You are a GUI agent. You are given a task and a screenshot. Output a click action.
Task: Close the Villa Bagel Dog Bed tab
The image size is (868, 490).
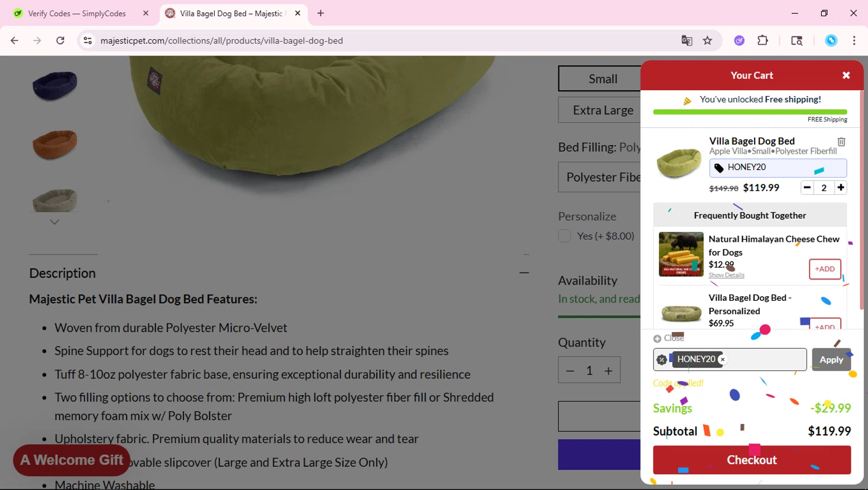297,13
